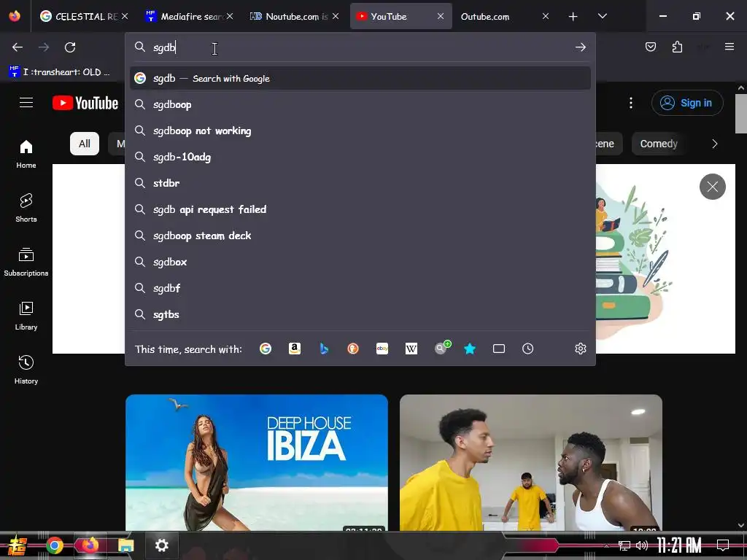
Task: Open the notification center icon
Action: coord(723,545)
